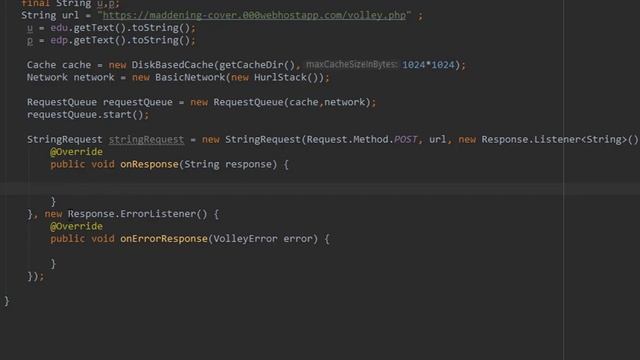The height and width of the screenshot is (360, 640).
Task: Select the underlined stringRequest variable name
Action: click(x=146, y=140)
